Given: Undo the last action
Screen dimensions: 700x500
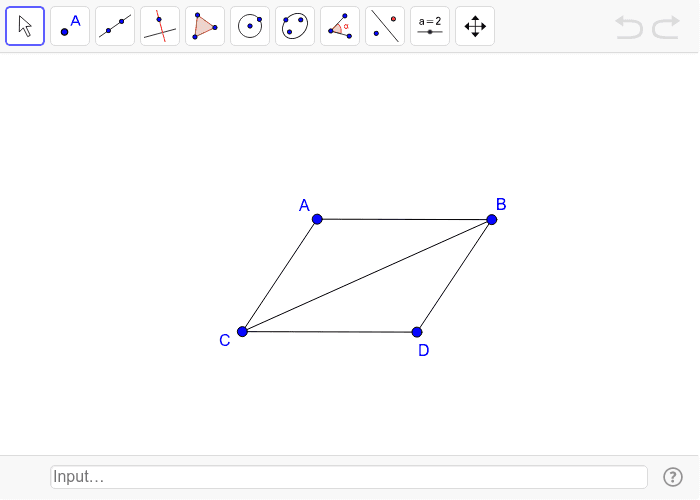Looking at the screenshot, I should [x=629, y=27].
